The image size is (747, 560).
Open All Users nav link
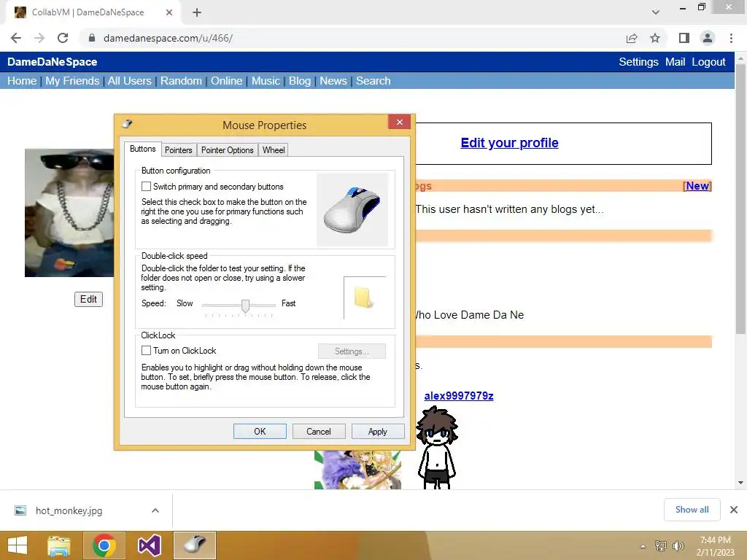130,81
